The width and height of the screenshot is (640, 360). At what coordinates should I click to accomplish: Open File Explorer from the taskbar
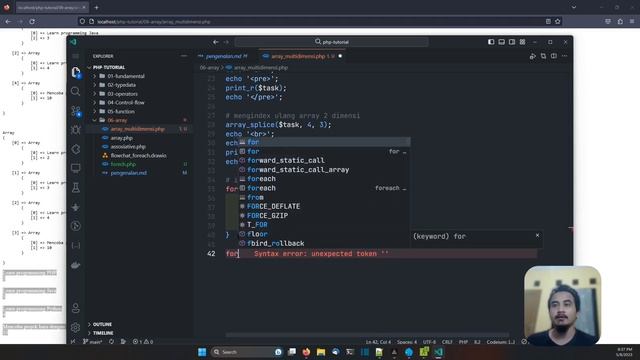point(321,352)
